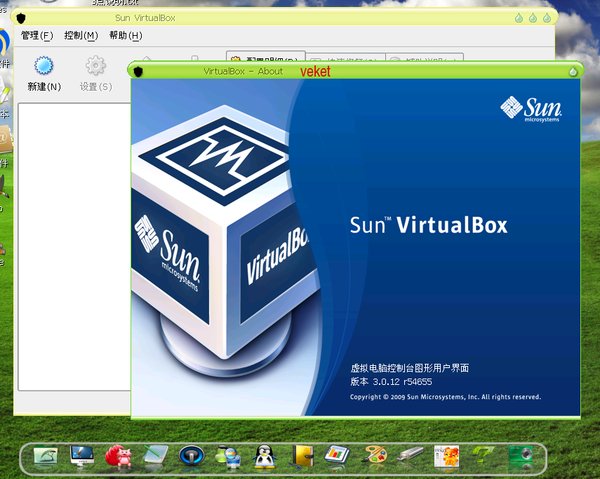Launch the presentation chart dock icon

pos(337,456)
